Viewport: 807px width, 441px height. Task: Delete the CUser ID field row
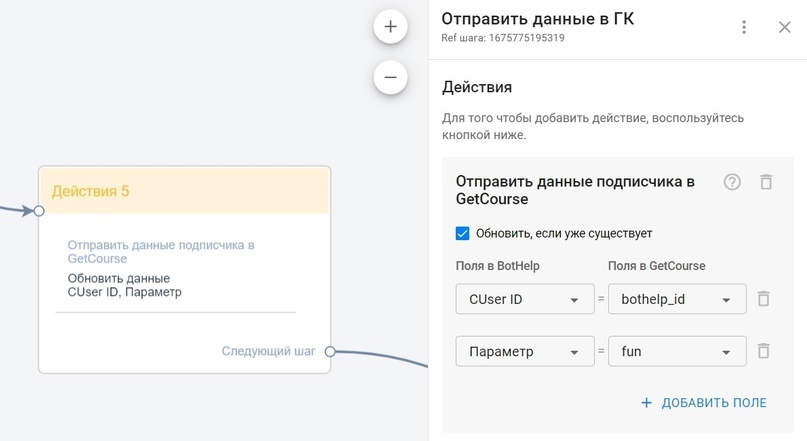[763, 299]
